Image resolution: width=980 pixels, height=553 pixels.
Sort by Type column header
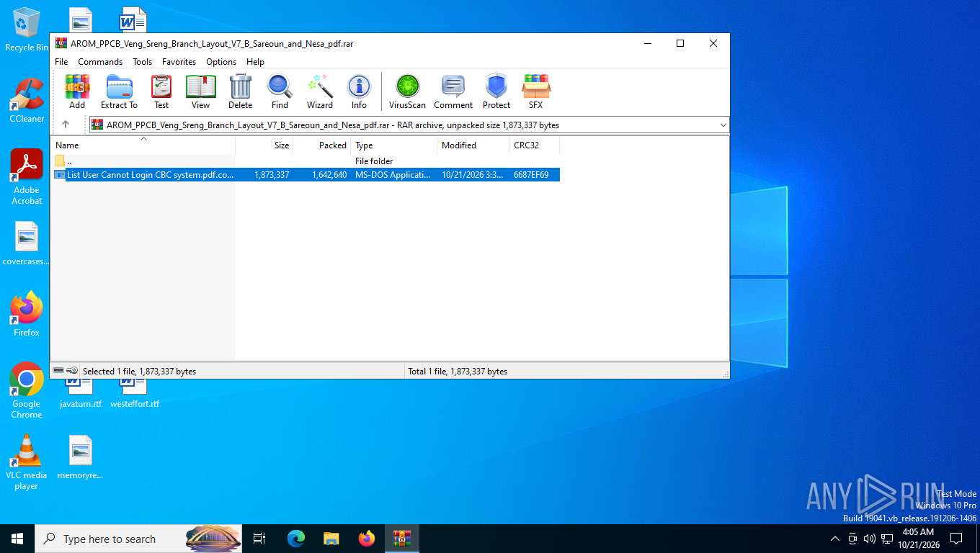coord(394,145)
